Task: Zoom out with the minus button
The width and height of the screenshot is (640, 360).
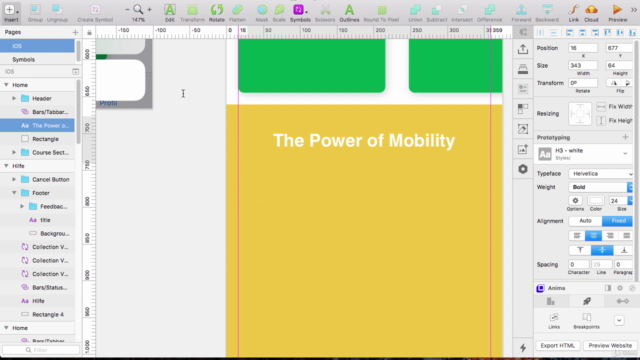Action: tap(127, 9)
